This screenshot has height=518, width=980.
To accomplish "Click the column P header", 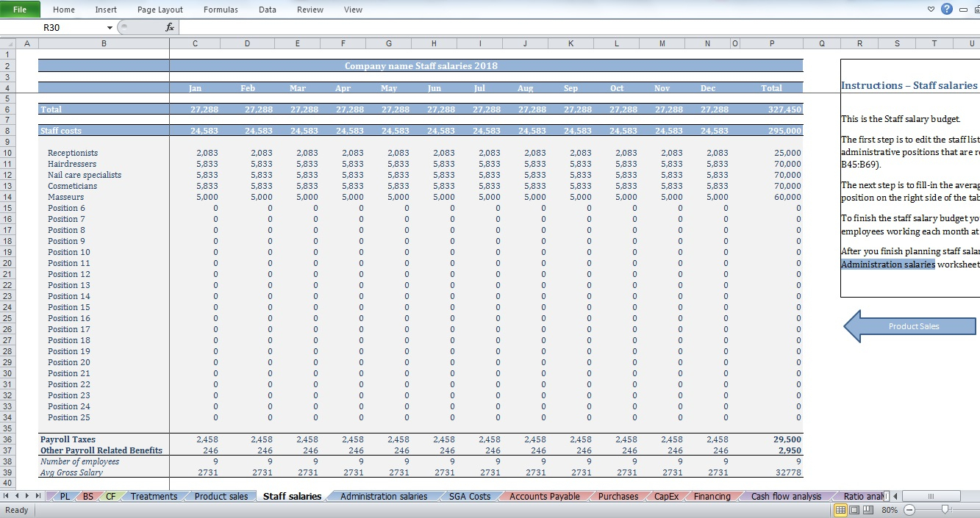I will pyautogui.click(x=771, y=44).
